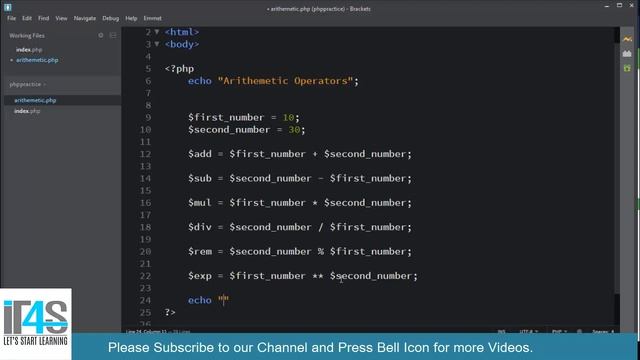The image size is (640, 360).
Task: Collapse the <html> tag code fold arrow
Action: pos(157,32)
